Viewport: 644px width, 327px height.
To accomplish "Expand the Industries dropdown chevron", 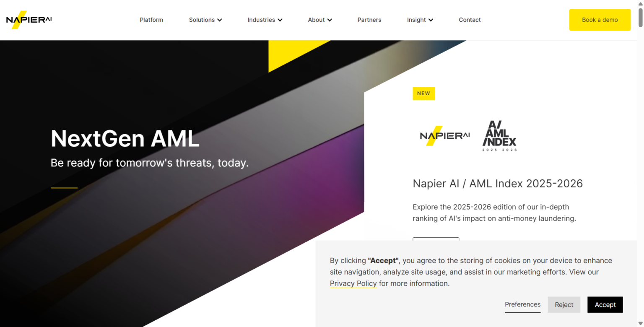I will point(280,20).
